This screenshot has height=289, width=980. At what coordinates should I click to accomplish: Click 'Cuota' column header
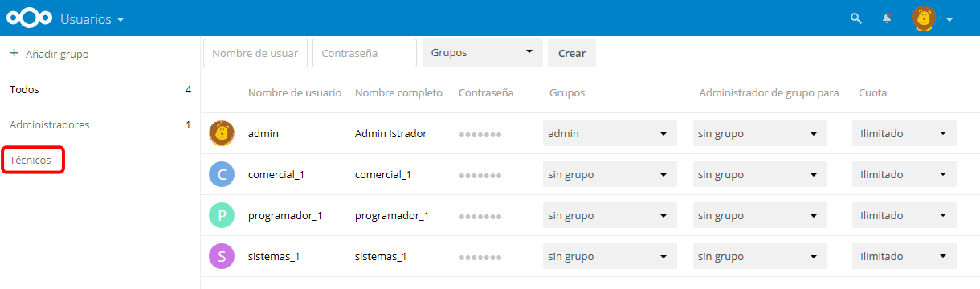coord(872,92)
